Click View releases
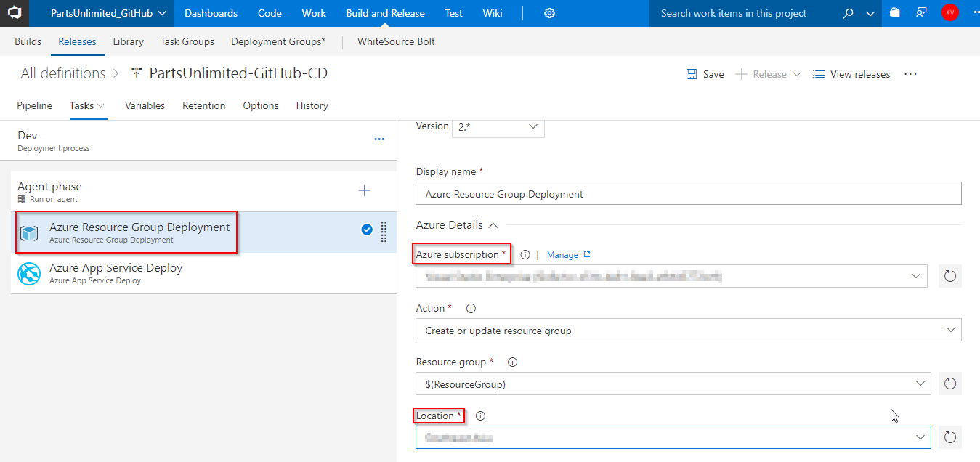The height and width of the screenshot is (462, 980). click(x=851, y=74)
